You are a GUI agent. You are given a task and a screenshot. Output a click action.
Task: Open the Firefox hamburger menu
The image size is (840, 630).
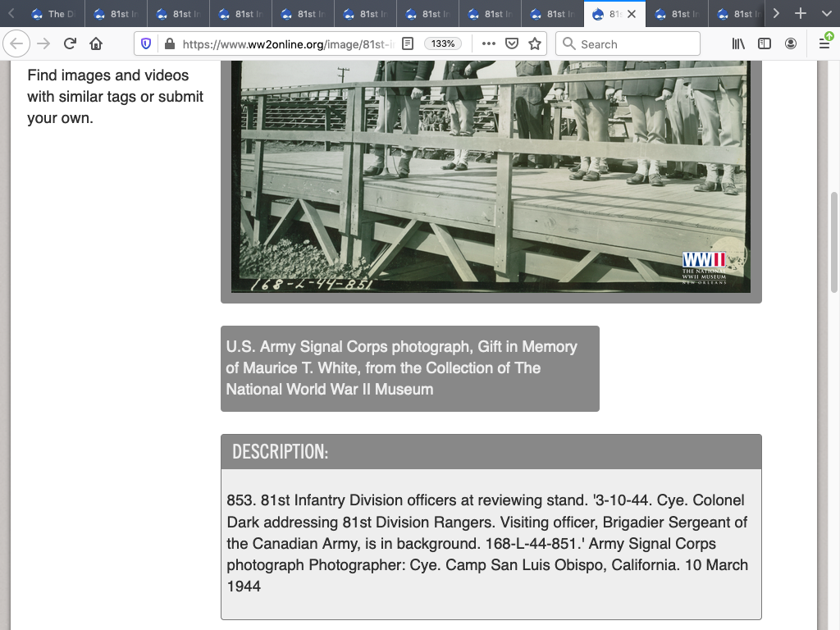point(824,43)
